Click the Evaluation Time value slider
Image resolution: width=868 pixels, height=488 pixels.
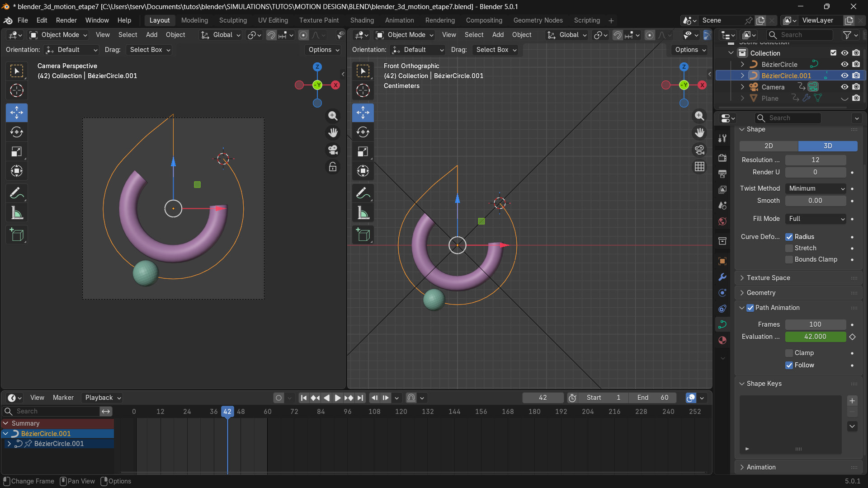815,337
